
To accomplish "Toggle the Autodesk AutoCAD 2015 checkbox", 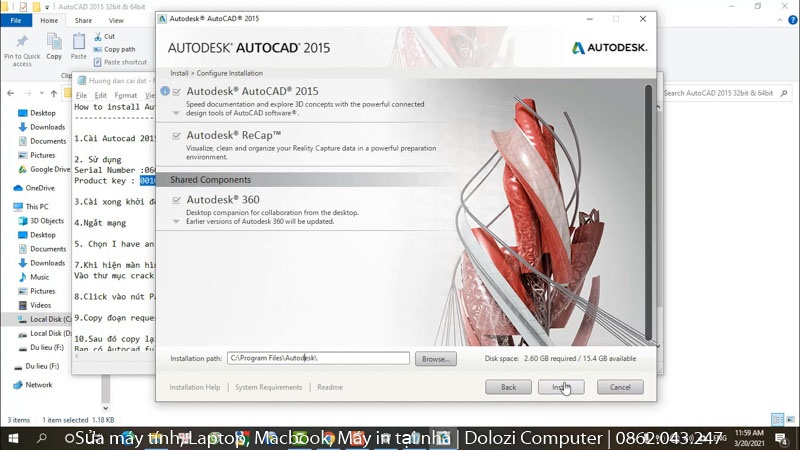I will [x=177, y=92].
